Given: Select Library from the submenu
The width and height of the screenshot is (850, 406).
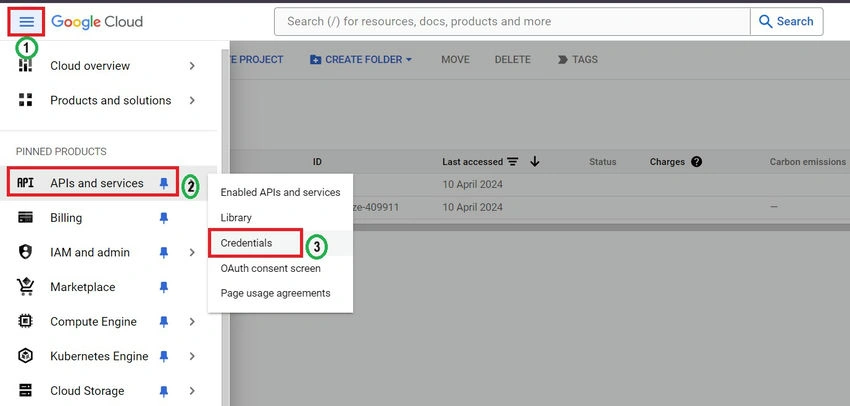Looking at the screenshot, I should pyautogui.click(x=280, y=217).
